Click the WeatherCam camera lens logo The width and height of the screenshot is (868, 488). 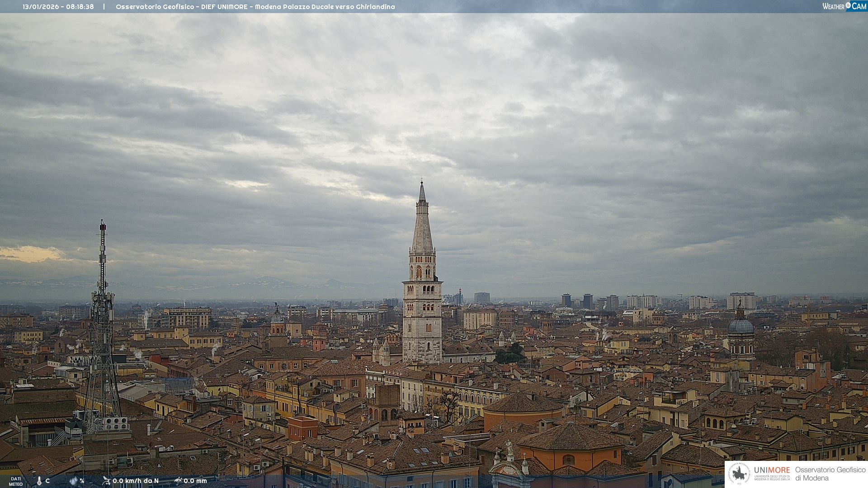[848, 6]
